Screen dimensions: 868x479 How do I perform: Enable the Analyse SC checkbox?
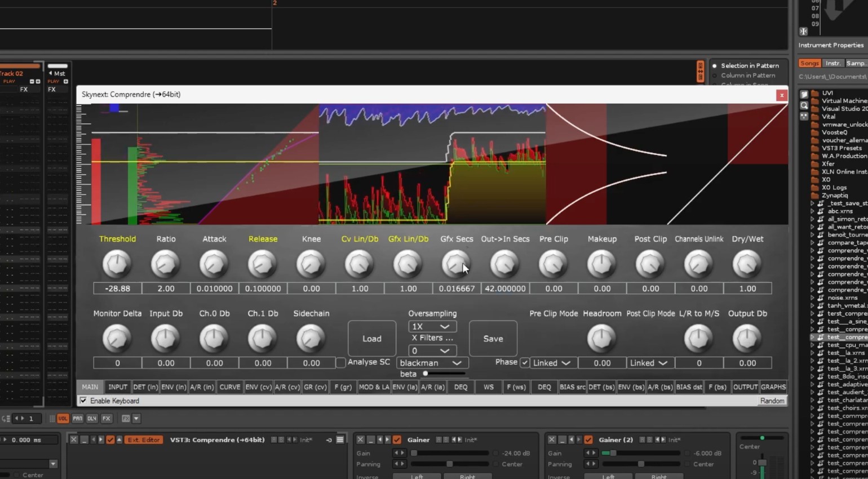coord(341,363)
